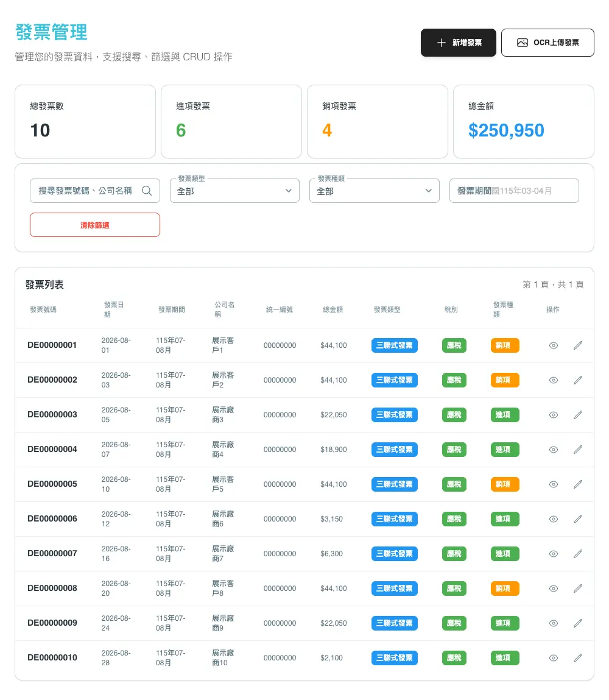
Task: View invoice DE00000002 via eye icon
Action: coord(553,380)
